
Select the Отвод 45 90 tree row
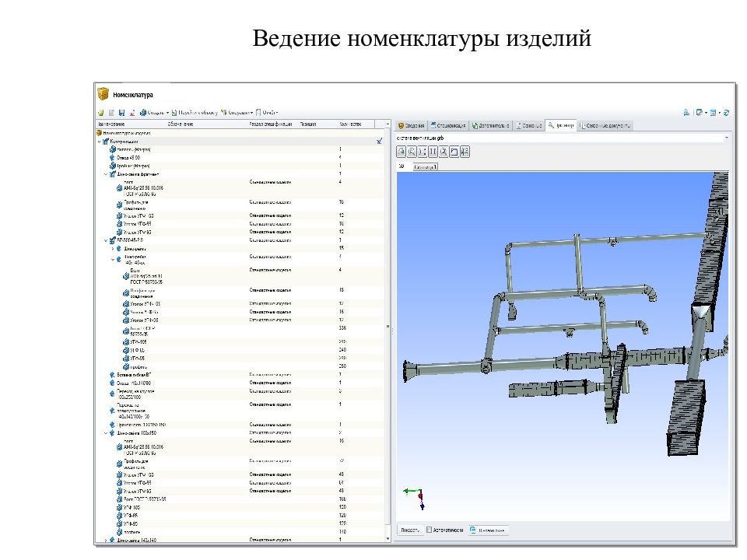click(x=240, y=158)
